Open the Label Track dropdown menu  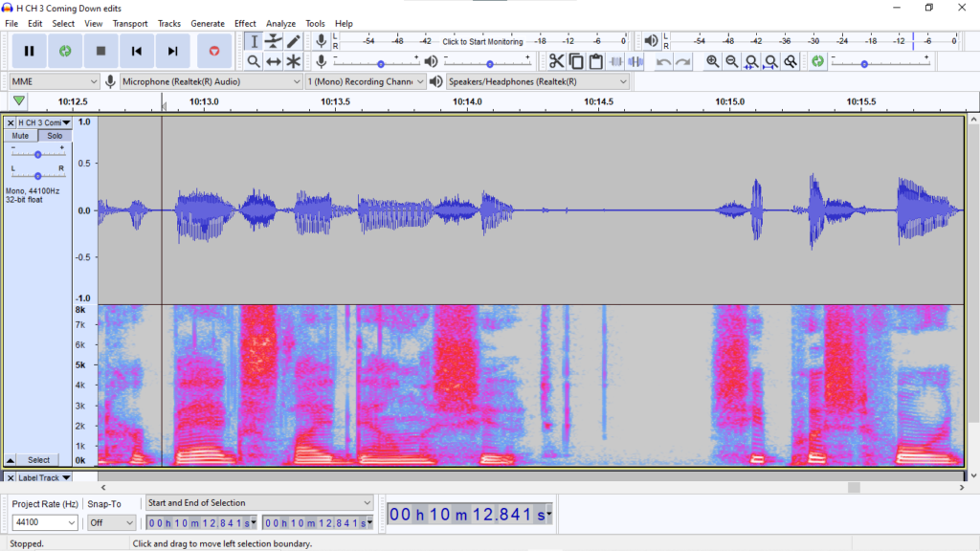44,478
